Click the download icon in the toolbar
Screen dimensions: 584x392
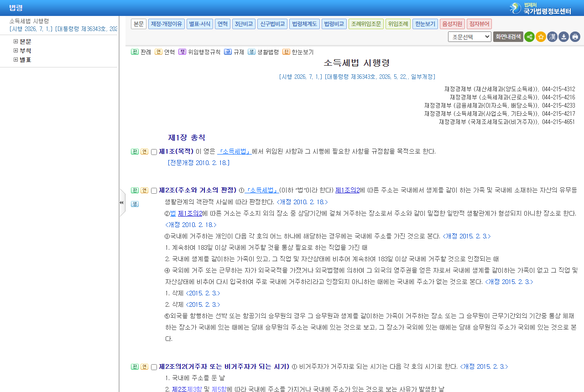[563, 37]
